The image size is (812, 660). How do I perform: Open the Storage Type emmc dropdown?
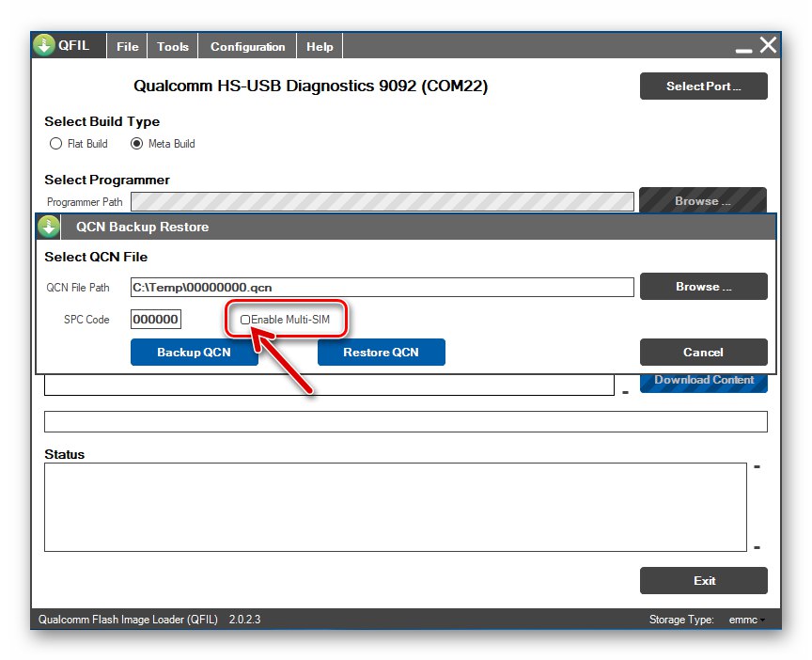point(746,620)
